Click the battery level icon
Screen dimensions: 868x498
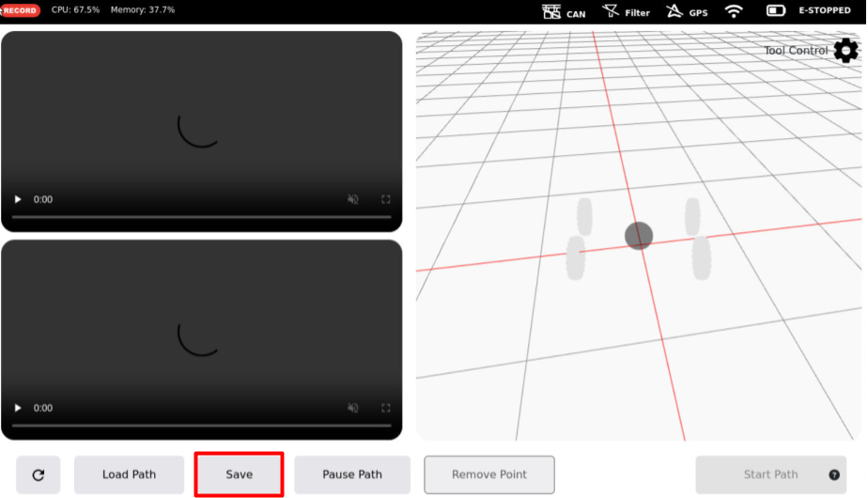click(x=776, y=11)
